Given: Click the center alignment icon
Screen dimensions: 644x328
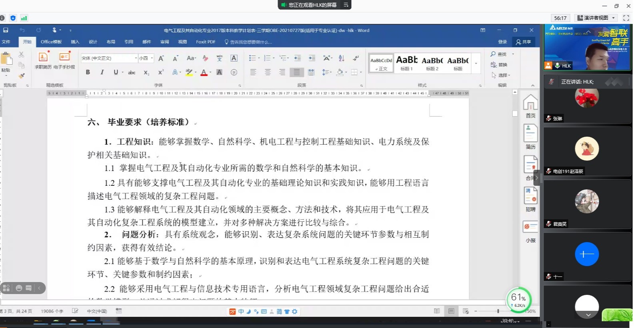Looking at the screenshot, I should pos(268,72).
